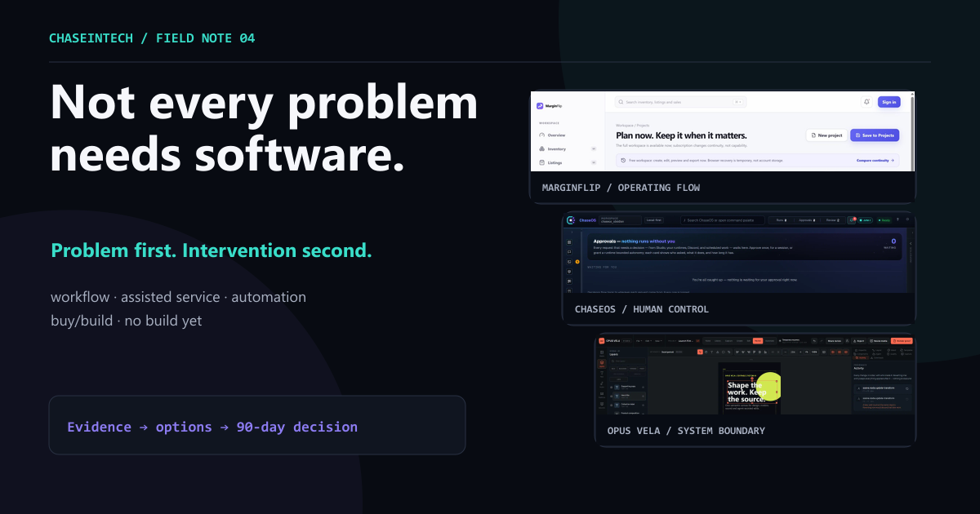
Task: Open the File menu in Opus Vela
Action: [638, 341]
